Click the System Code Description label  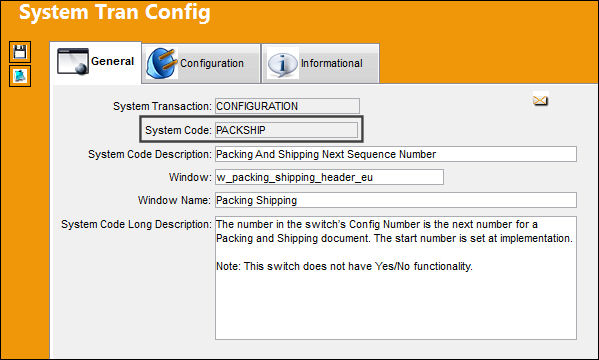[x=150, y=154]
